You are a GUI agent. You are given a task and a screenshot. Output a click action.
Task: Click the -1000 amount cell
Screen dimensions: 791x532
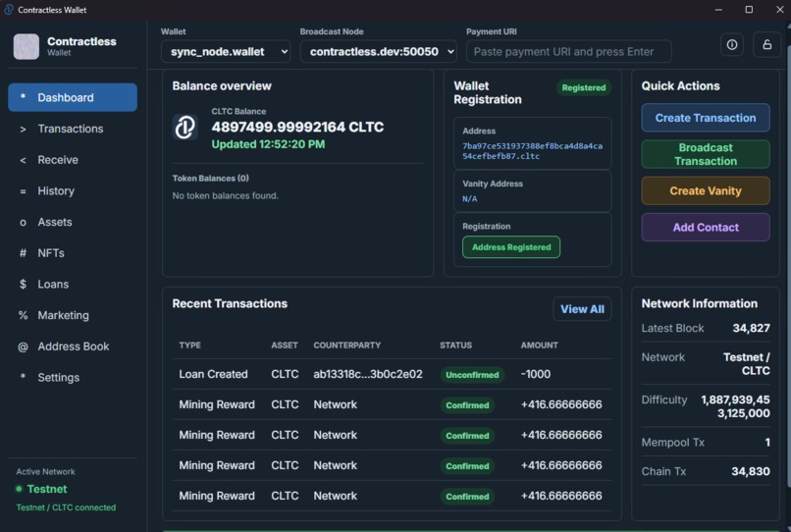pyautogui.click(x=536, y=374)
